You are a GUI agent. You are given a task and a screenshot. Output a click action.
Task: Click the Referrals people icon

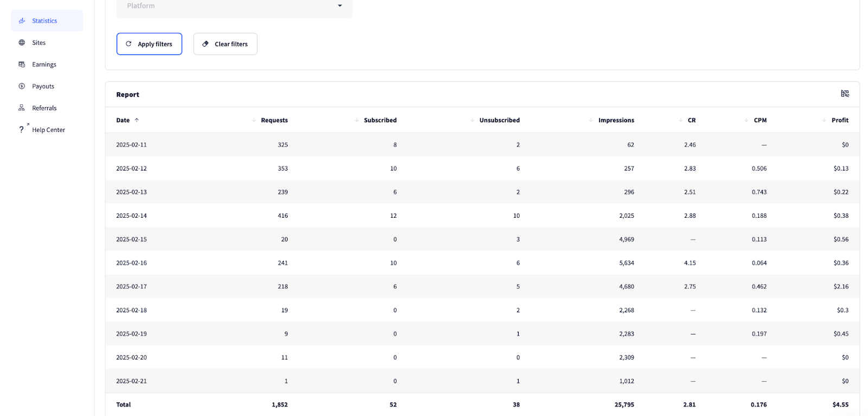point(22,108)
